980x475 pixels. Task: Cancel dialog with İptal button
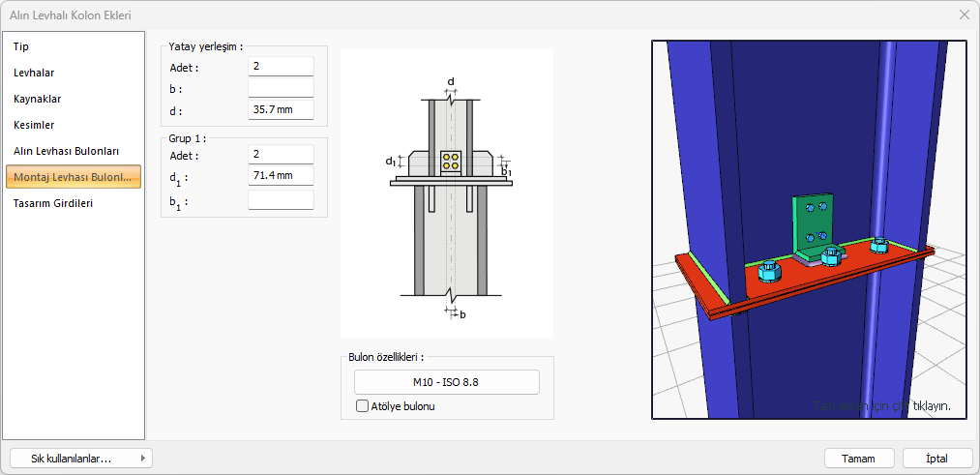[x=936, y=459]
